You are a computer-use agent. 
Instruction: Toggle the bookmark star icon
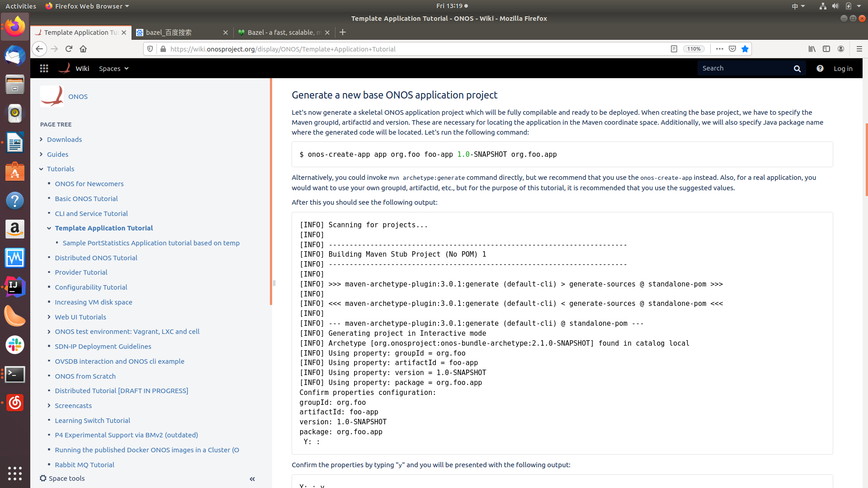pos(745,49)
